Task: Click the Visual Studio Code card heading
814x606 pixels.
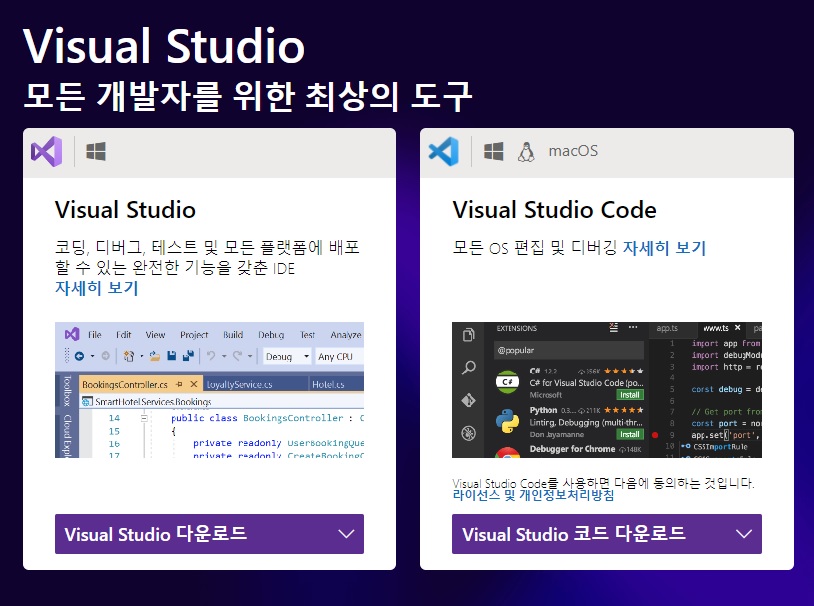Action: pos(554,210)
